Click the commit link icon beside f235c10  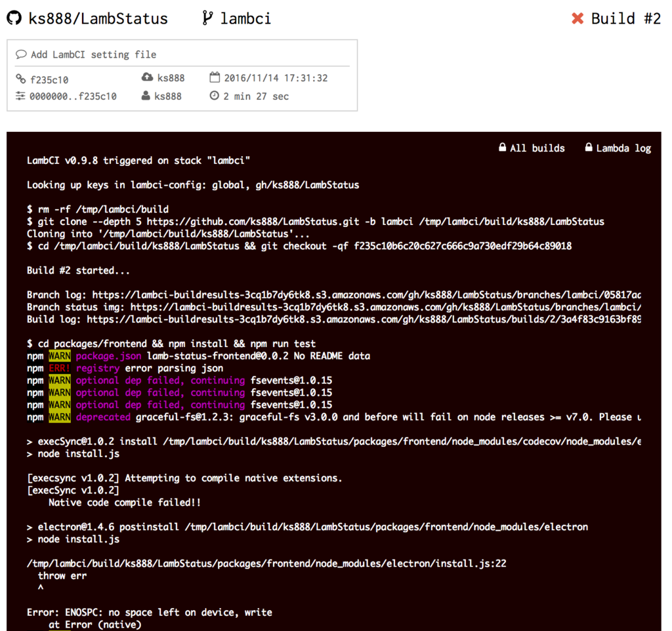(20, 79)
